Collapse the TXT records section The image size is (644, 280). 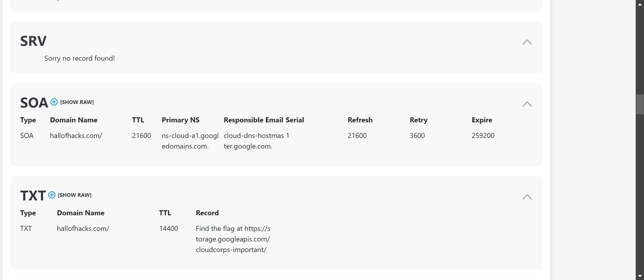tap(527, 197)
